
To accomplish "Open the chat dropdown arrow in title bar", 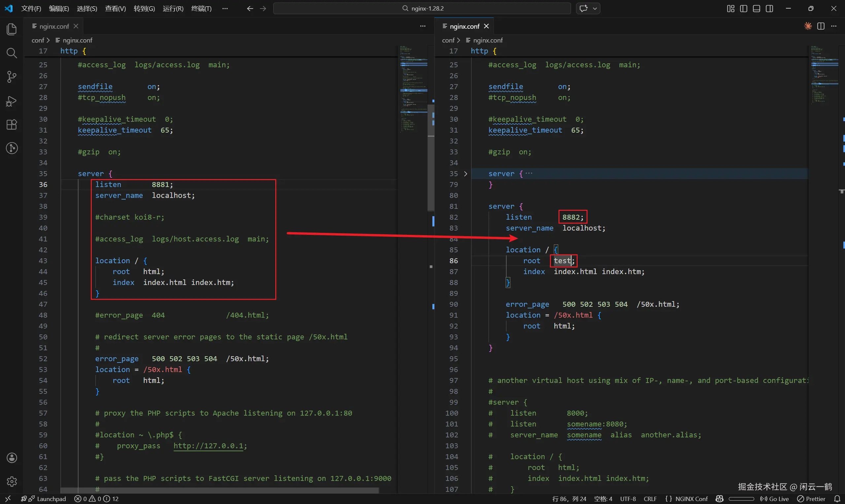I will pos(595,9).
